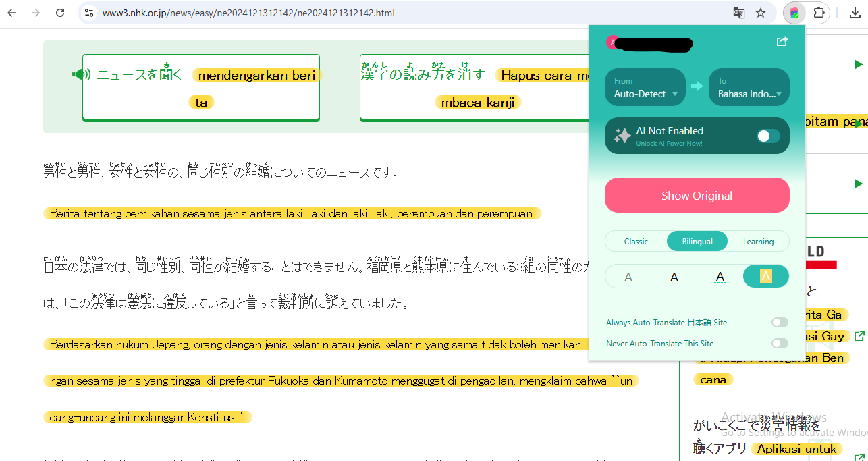Enable the AI Not Enabled toggle
868x461 pixels.
[x=767, y=136]
